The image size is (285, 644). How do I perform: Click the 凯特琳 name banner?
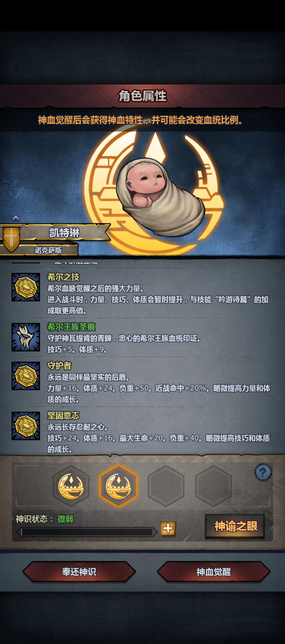(64, 233)
